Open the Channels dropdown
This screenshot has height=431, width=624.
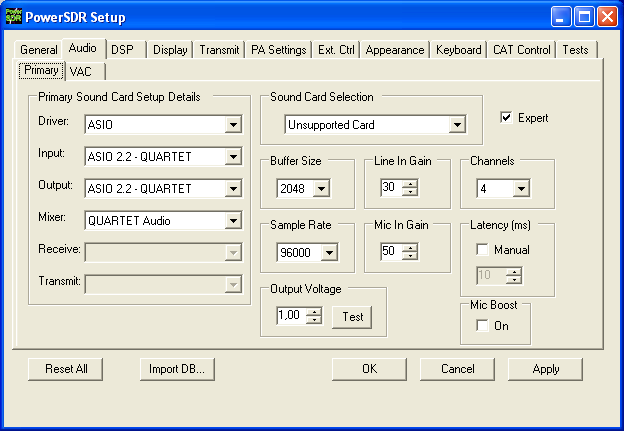[520, 188]
